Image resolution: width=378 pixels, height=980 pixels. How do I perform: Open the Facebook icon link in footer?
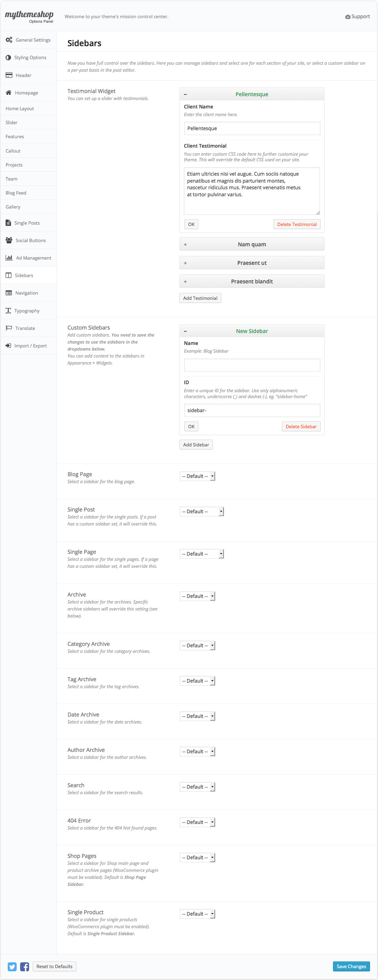[x=25, y=967]
